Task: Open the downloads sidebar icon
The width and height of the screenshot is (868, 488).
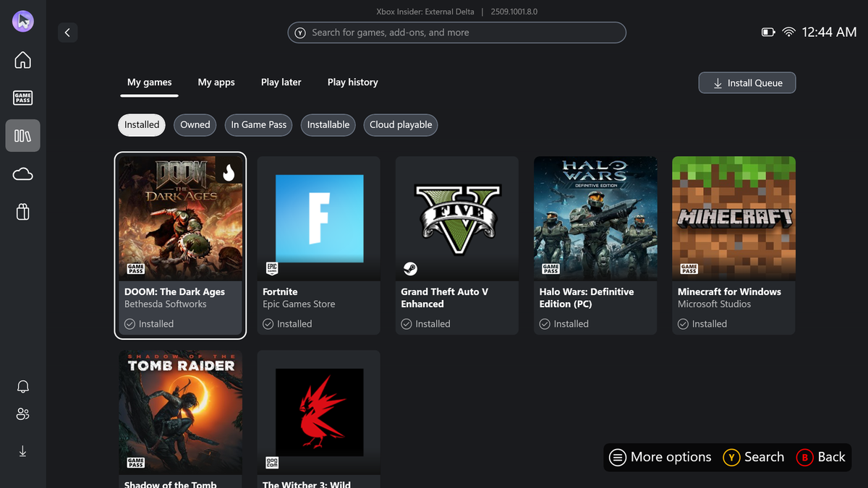Action: pos(22,450)
